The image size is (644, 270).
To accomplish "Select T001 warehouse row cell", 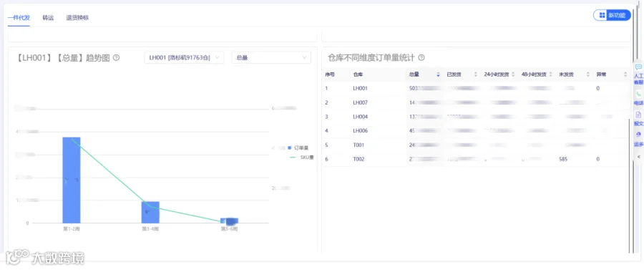I will click(358, 145).
